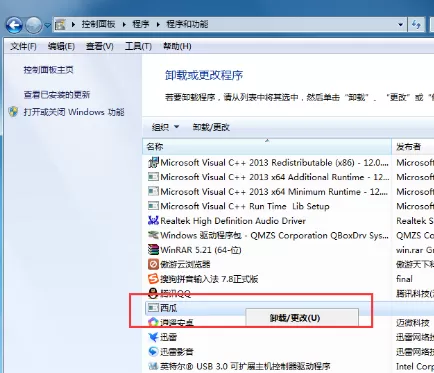Select 程序和功能 in the address breadcrumb
The image size is (434, 373).
pos(187,24)
